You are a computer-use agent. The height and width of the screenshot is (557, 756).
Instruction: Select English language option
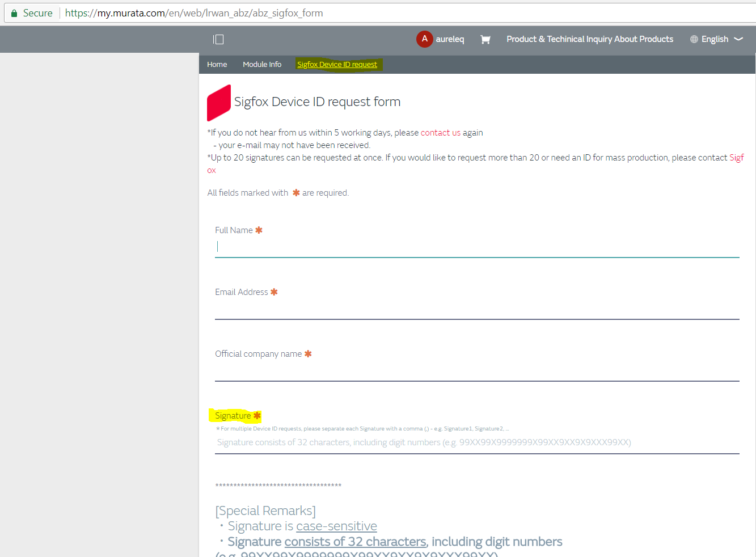pyautogui.click(x=715, y=39)
